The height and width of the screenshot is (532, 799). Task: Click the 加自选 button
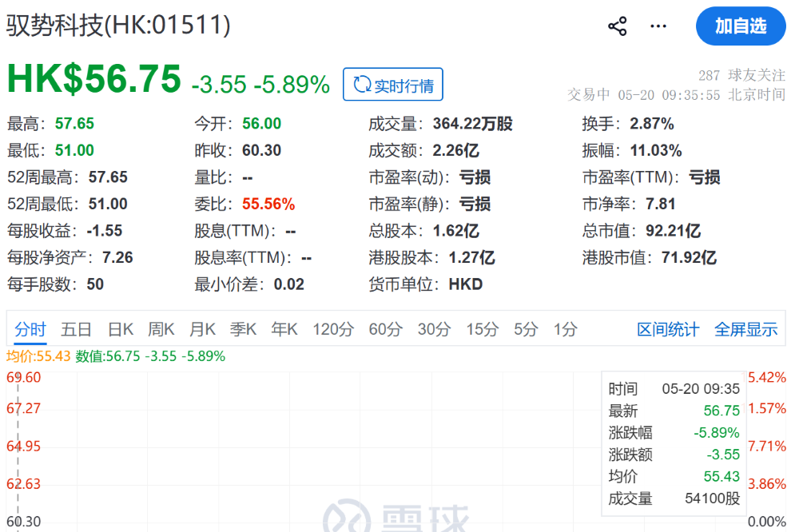tap(741, 26)
